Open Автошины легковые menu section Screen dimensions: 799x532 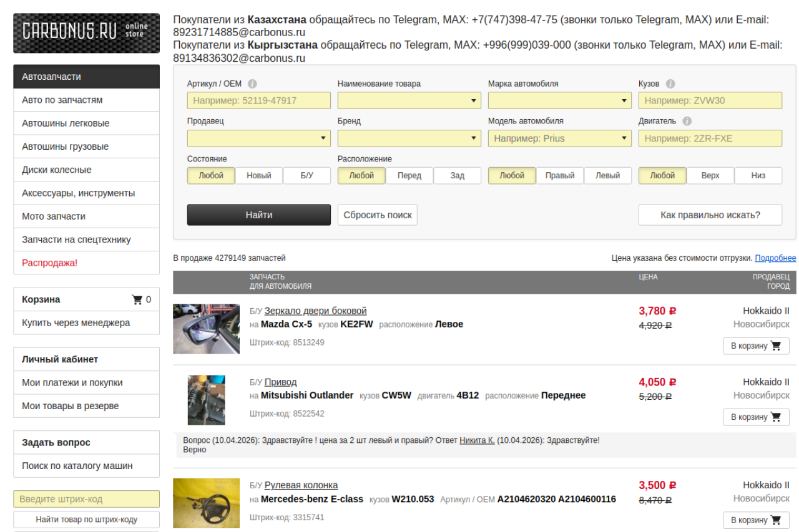point(66,123)
